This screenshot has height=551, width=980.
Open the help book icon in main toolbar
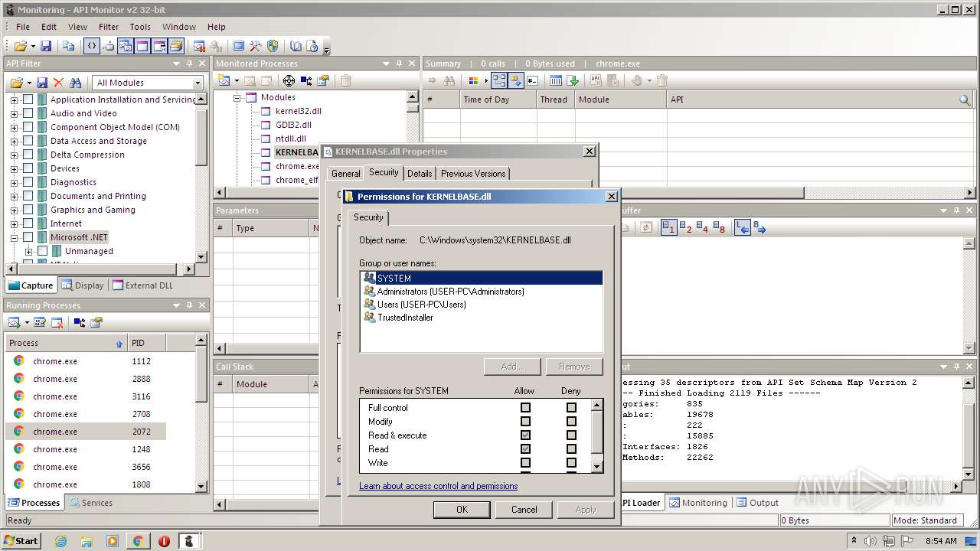pyautogui.click(x=296, y=47)
